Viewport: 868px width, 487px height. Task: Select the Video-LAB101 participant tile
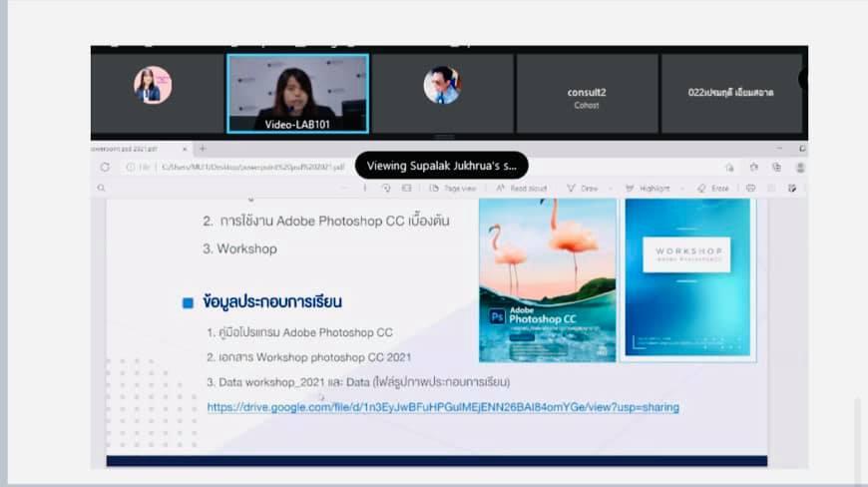click(298, 94)
